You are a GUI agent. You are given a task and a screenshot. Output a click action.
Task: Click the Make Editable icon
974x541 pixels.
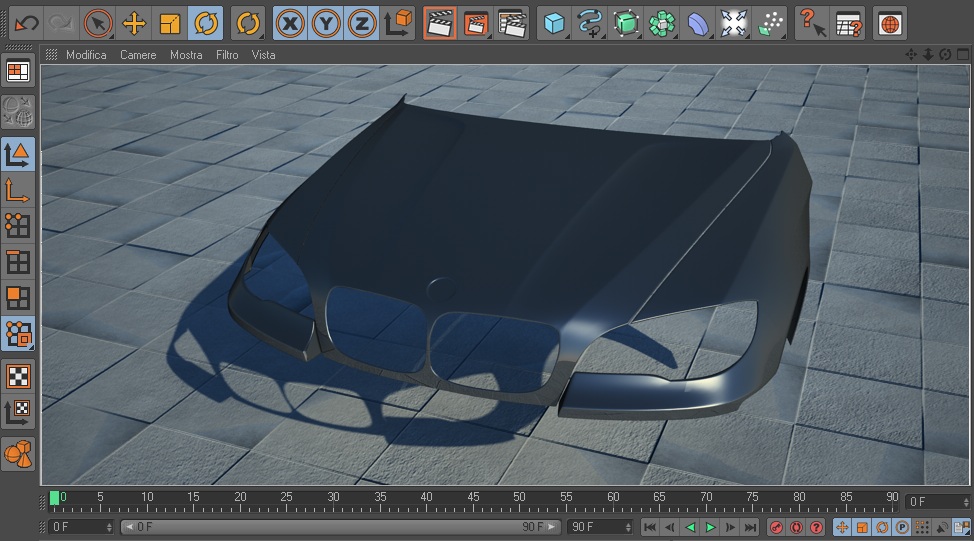(18, 112)
